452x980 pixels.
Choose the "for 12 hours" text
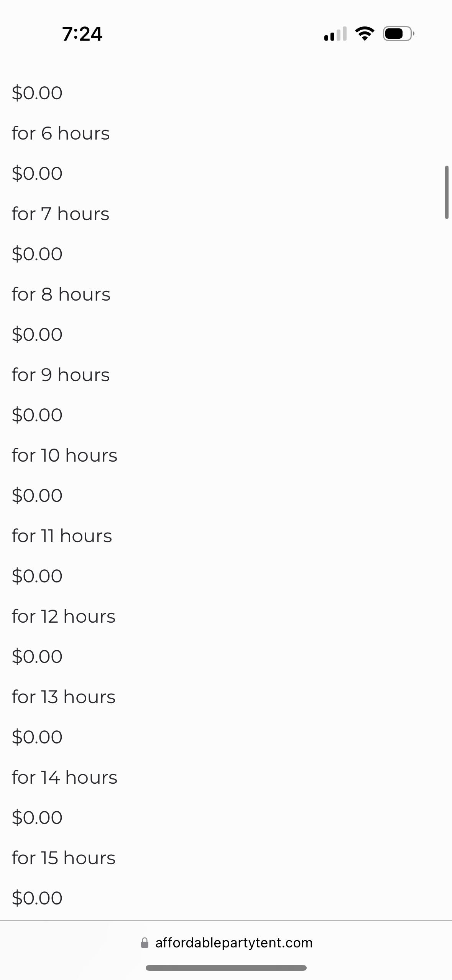pos(64,617)
